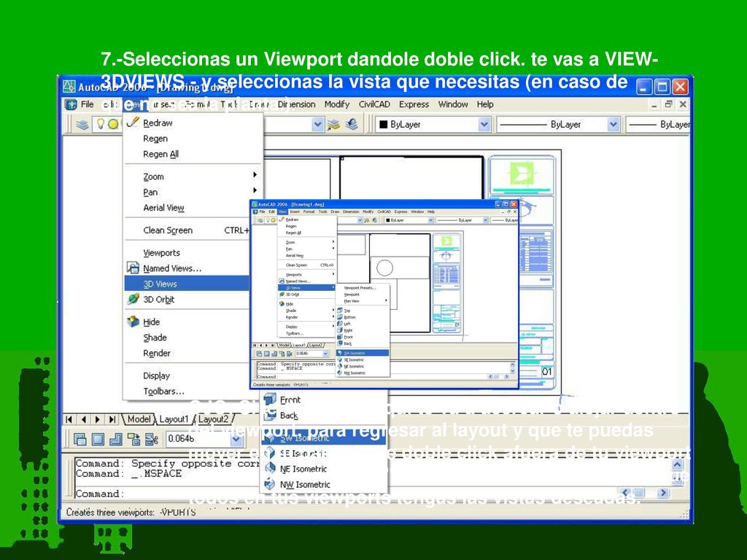Expand viewport scale dropdown in large window
747x560 pixels.
click(236, 439)
